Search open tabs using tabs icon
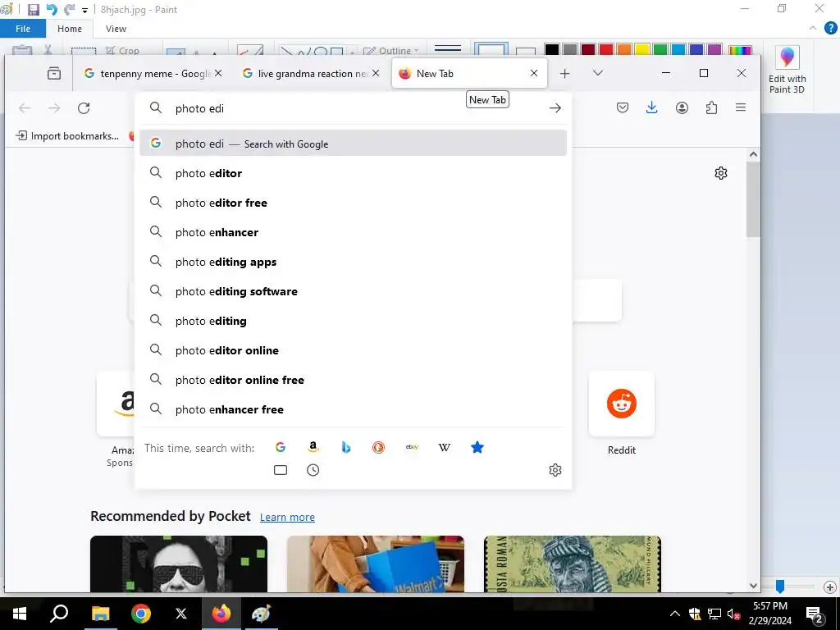 [x=281, y=470]
